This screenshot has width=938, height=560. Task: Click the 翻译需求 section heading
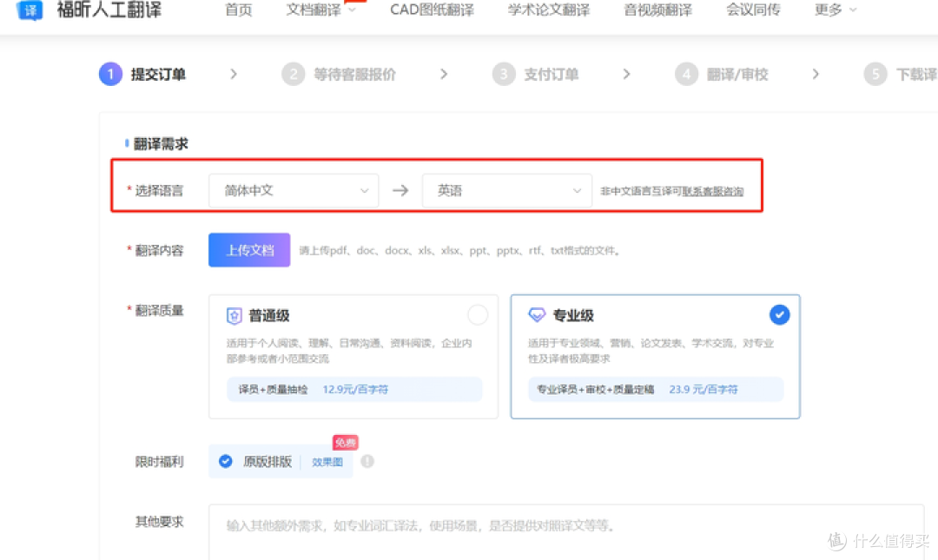[x=161, y=143]
